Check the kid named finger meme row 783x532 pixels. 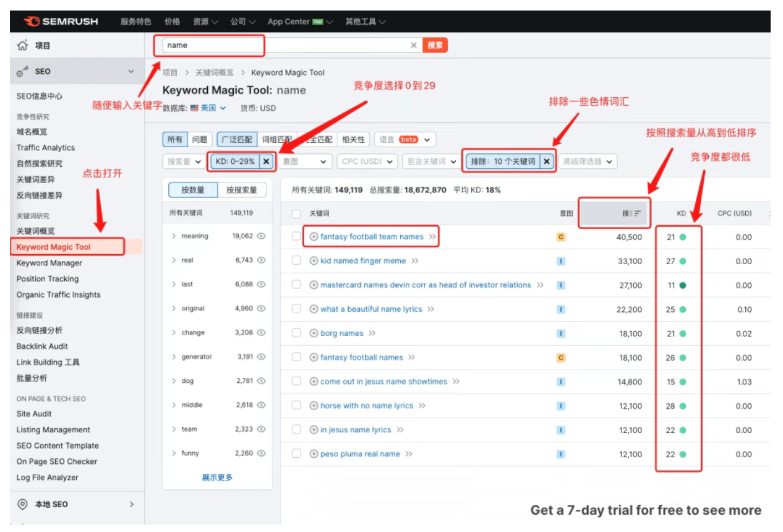point(296,261)
